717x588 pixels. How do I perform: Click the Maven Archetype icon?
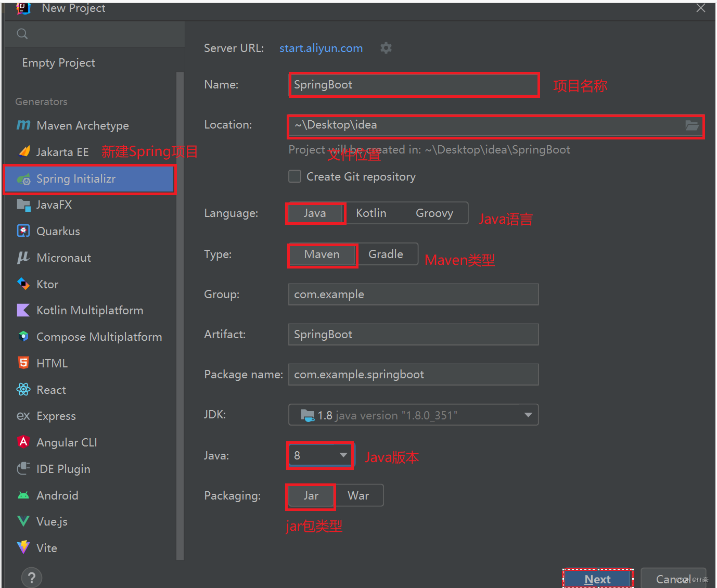pos(23,125)
